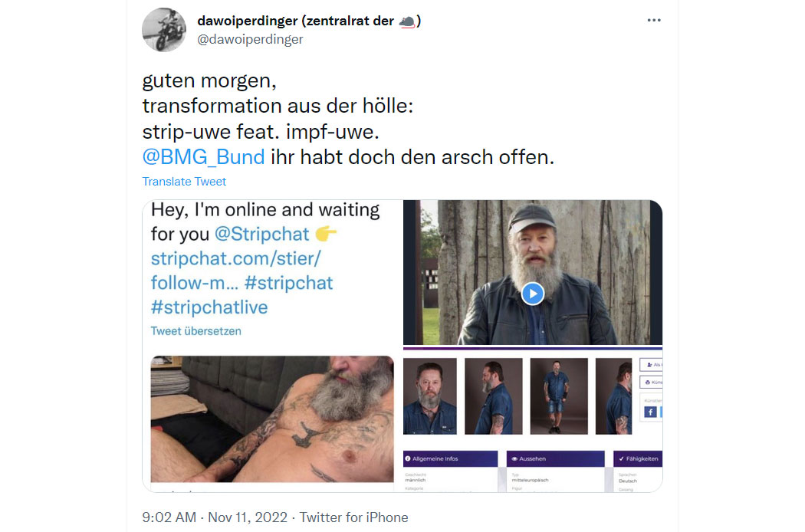Open the tweet's three-dot more options menu

tap(653, 20)
